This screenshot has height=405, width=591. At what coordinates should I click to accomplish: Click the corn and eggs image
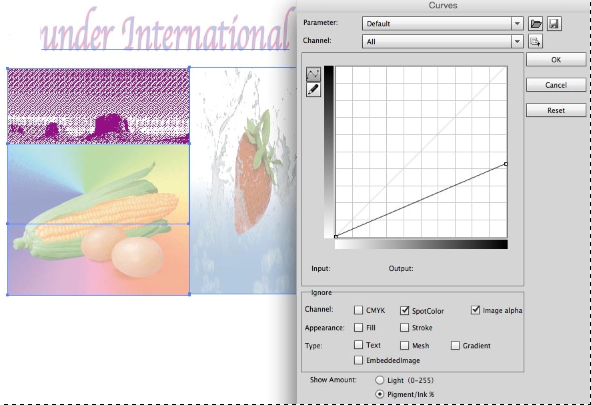tap(98, 219)
